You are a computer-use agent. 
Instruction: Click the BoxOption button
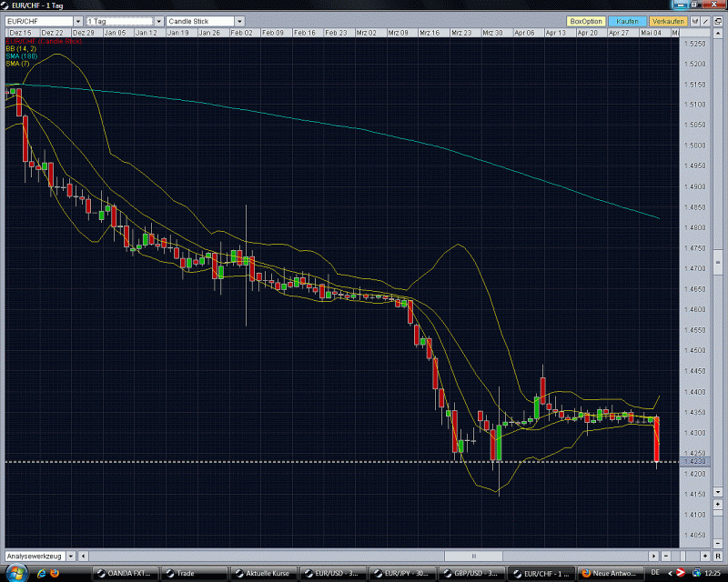coord(586,21)
